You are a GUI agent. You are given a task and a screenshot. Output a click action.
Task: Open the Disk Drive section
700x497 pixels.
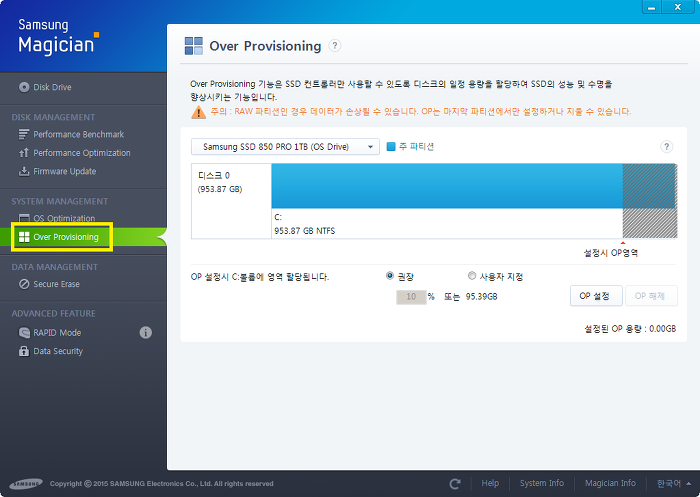[x=52, y=87]
